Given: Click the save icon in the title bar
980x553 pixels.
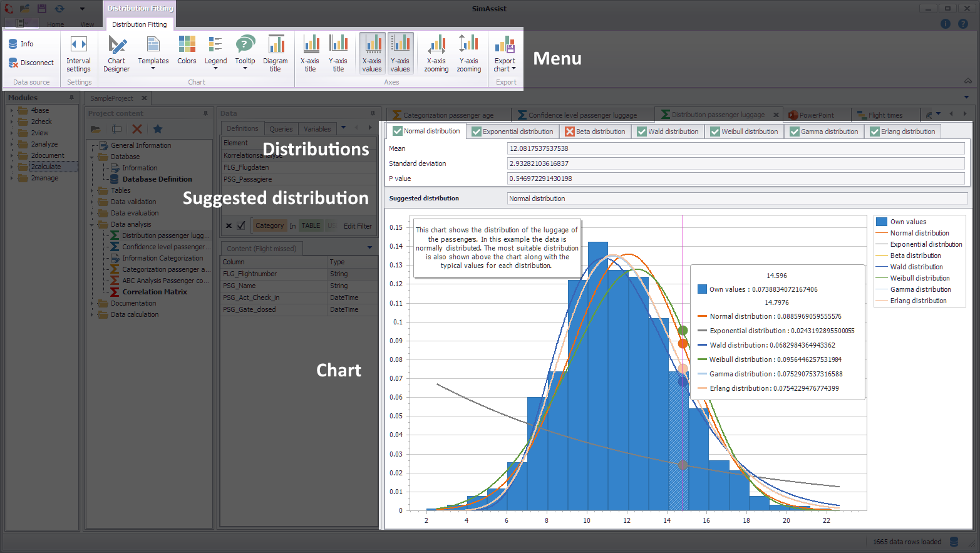Looking at the screenshot, I should pos(42,9).
